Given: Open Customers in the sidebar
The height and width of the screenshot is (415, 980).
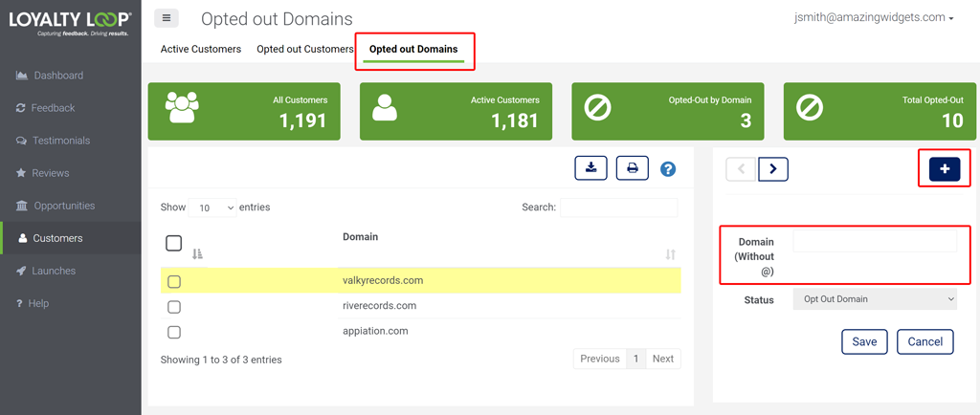Looking at the screenshot, I should click(71, 238).
